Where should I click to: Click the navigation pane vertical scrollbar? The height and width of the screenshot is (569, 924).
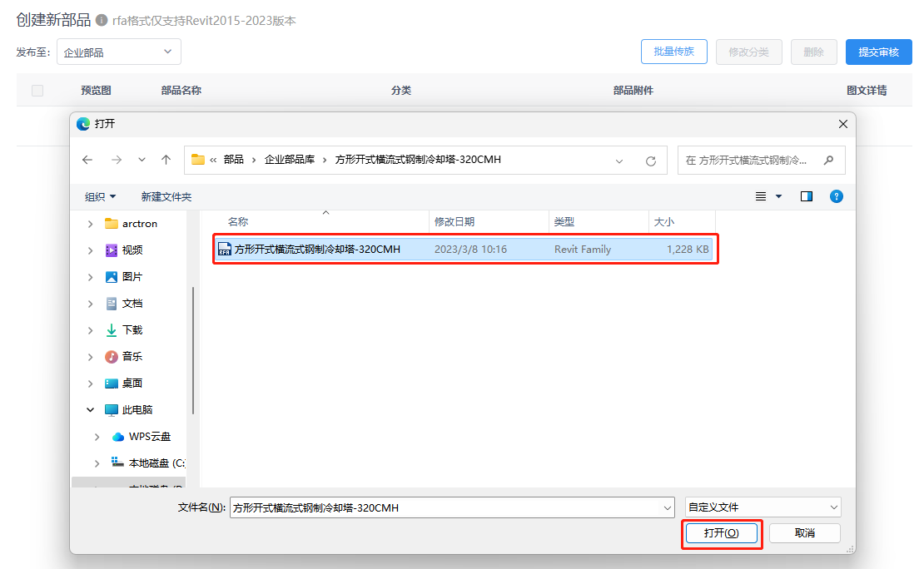pyautogui.click(x=192, y=350)
